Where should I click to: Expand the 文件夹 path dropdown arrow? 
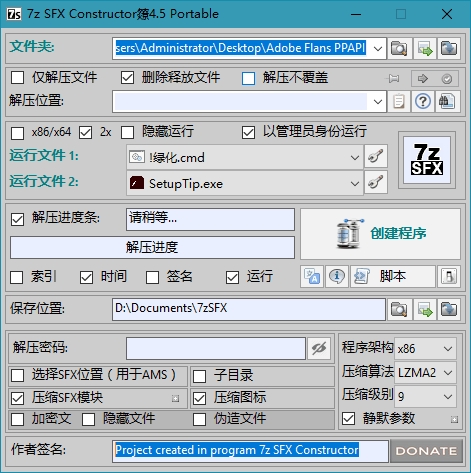[378, 49]
